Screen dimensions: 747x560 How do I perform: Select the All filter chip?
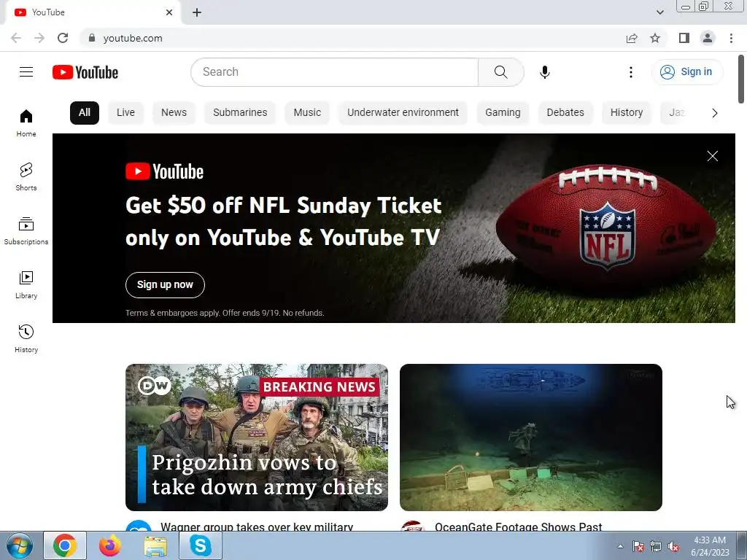pos(85,113)
